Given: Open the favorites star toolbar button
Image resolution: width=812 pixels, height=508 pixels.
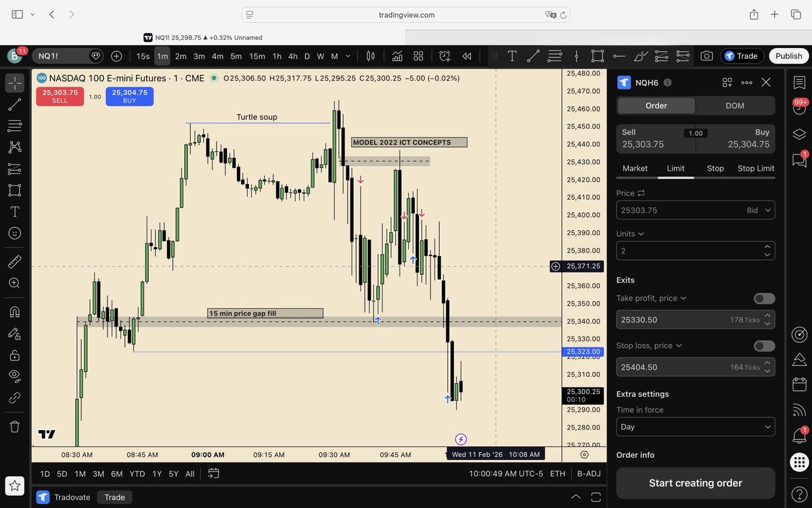Looking at the screenshot, I should (x=15, y=485).
